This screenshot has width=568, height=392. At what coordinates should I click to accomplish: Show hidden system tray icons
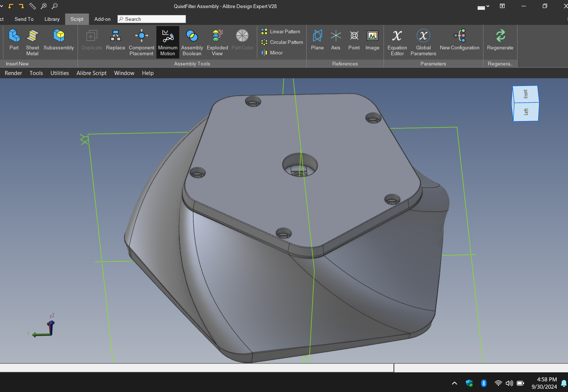coord(455,383)
